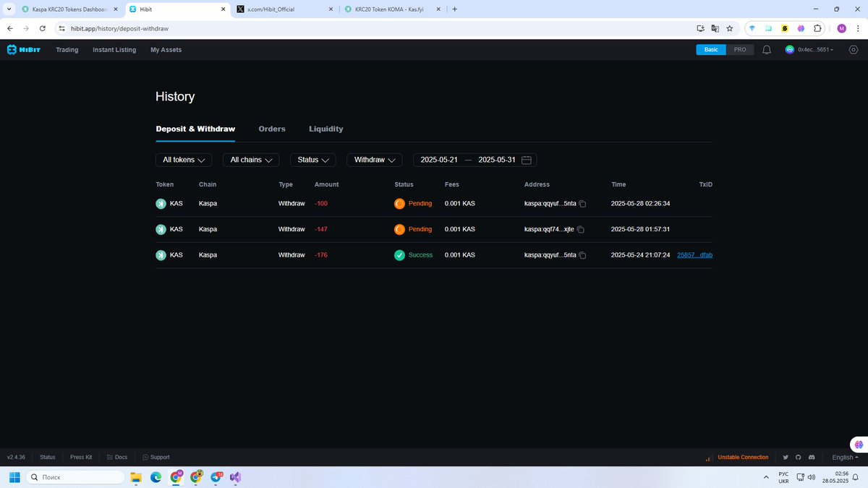Open the English language selector
The width and height of the screenshot is (868, 488).
point(846,458)
